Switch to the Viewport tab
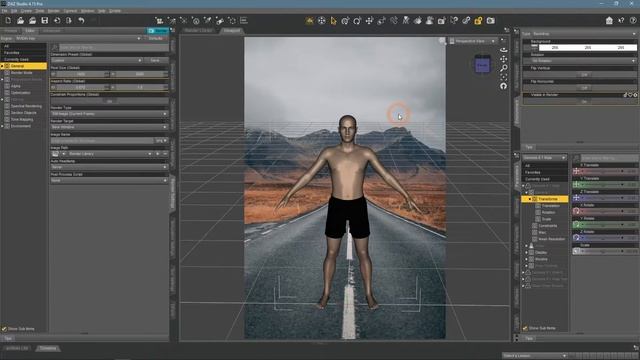Image resolution: width=640 pixels, height=360 pixels. [231, 31]
